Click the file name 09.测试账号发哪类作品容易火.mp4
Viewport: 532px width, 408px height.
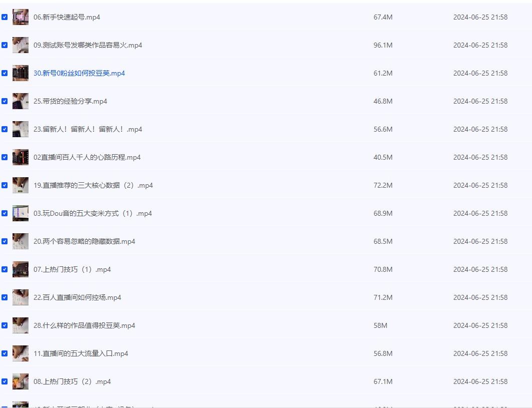click(x=88, y=45)
